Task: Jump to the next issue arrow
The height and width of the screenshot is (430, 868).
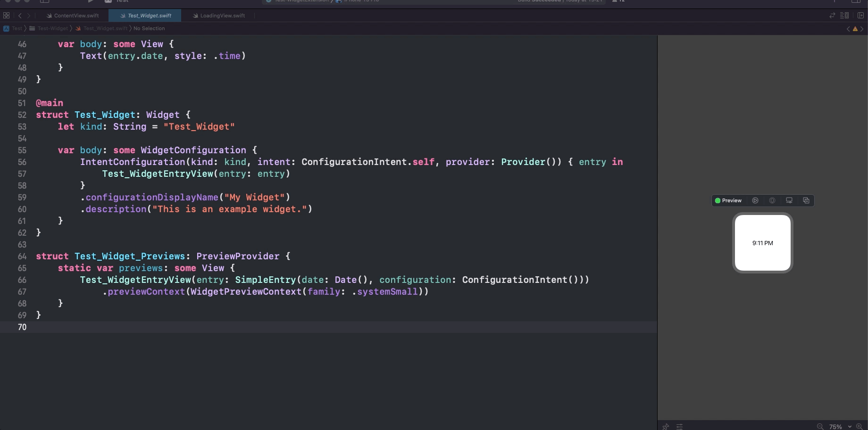Action: pos(862,29)
